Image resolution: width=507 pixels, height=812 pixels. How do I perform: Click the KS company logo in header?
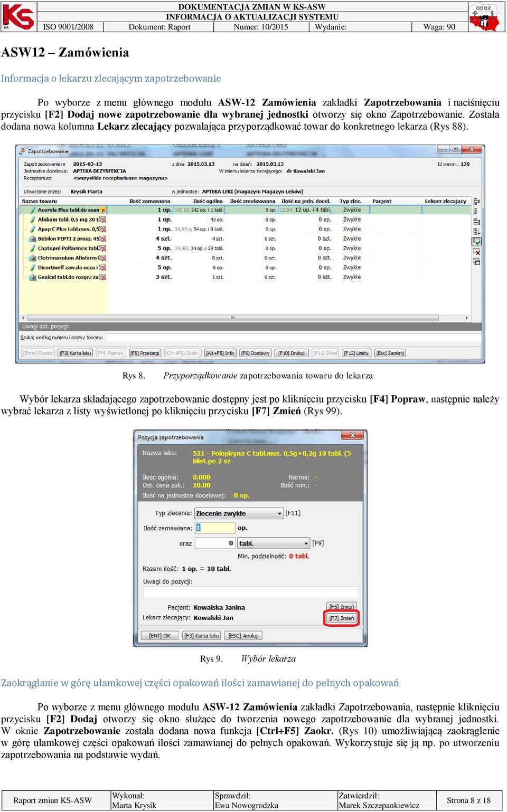pos(18,16)
